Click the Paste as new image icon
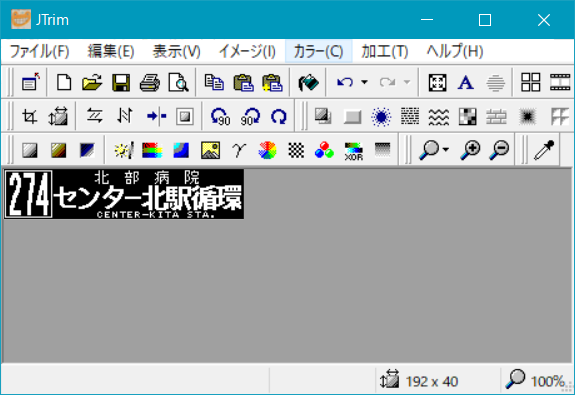Screen dimensions: 575x395 (x=272, y=82)
